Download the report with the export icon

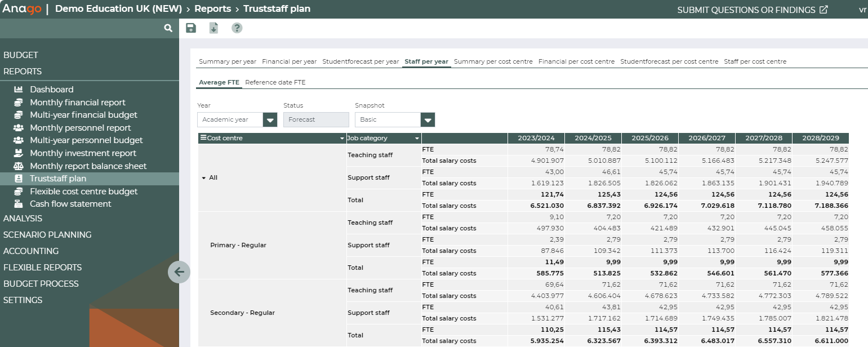[213, 28]
